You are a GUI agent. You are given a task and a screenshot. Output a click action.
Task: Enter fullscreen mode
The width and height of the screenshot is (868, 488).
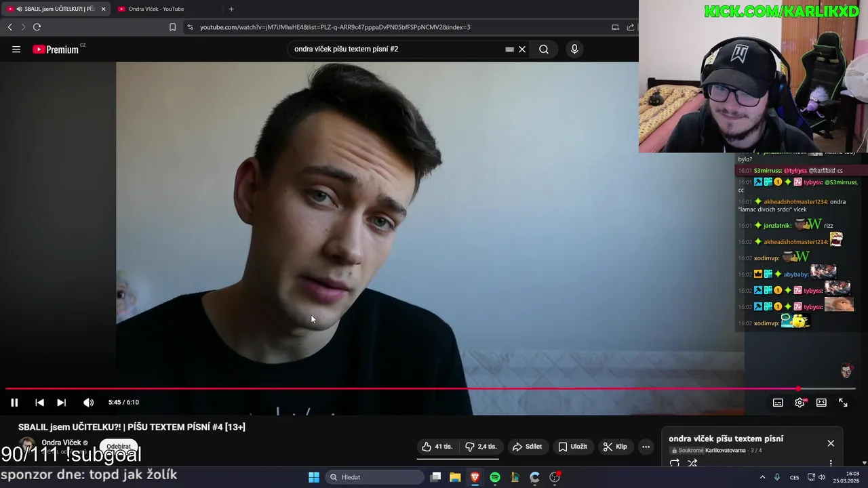pos(843,403)
